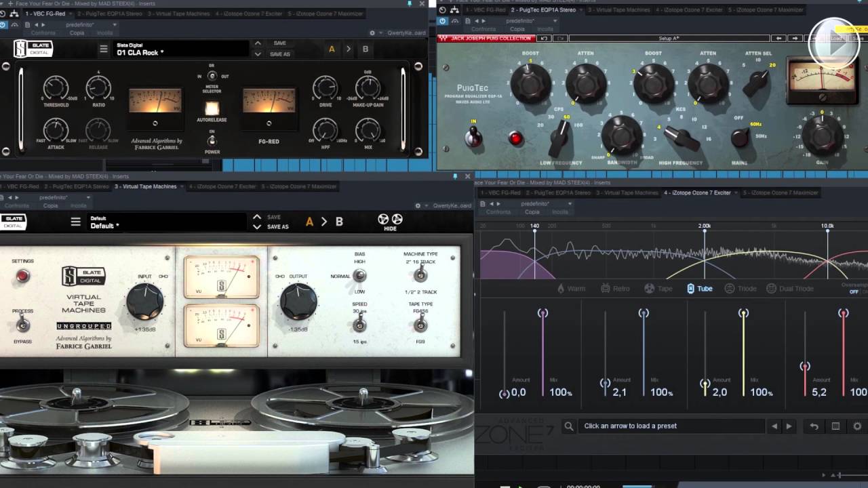
Task: Flip the Machine Type switch
Action: 420,274
